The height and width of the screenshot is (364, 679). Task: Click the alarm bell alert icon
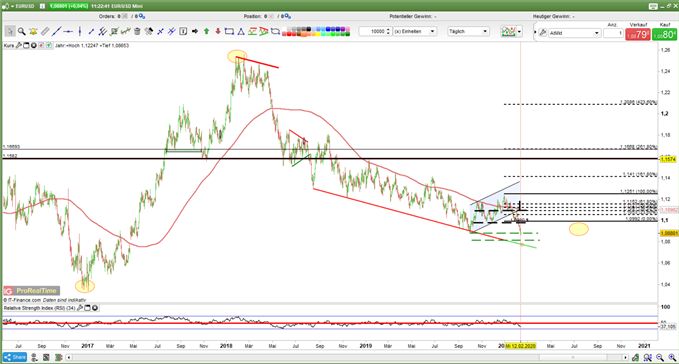(33, 32)
